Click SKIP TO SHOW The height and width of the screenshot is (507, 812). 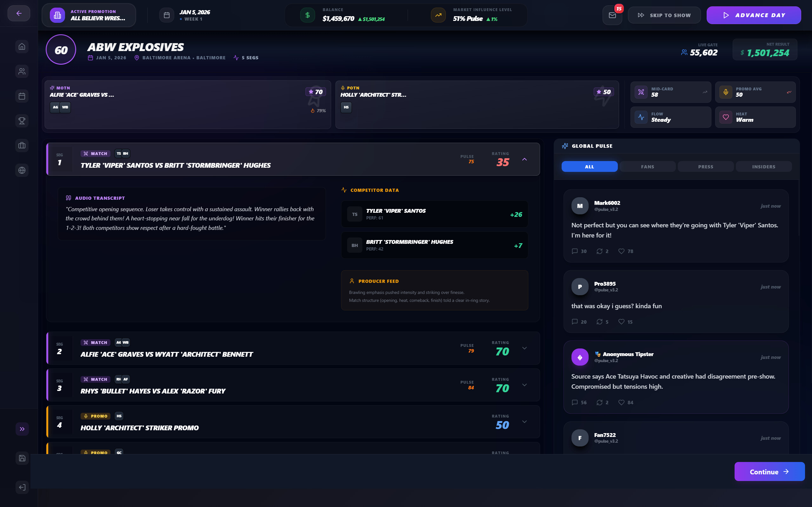click(x=664, y=15)
